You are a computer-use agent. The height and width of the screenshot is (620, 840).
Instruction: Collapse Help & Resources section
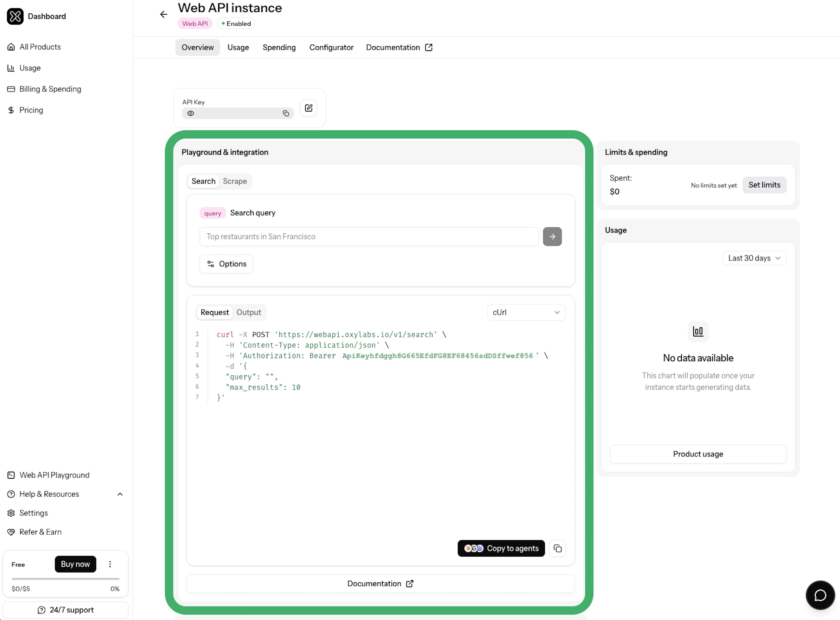click(x=120, y=494)
